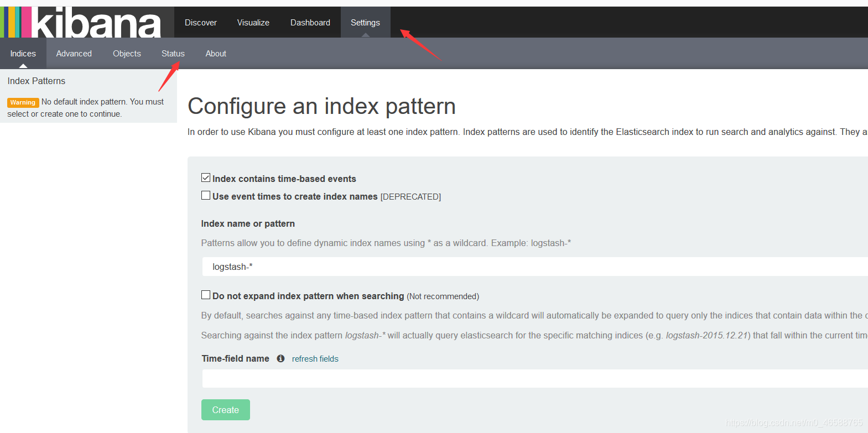Open the Time-field name dropdown

[x=534, y=379]
